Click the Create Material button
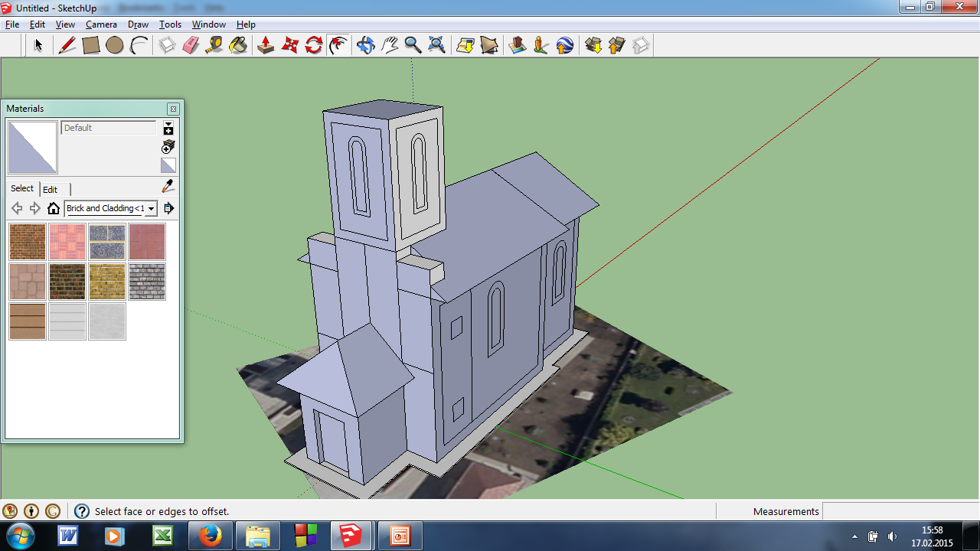Image resolution: width=980 pixels, height=551 pixels. click(x=168, y=146)
